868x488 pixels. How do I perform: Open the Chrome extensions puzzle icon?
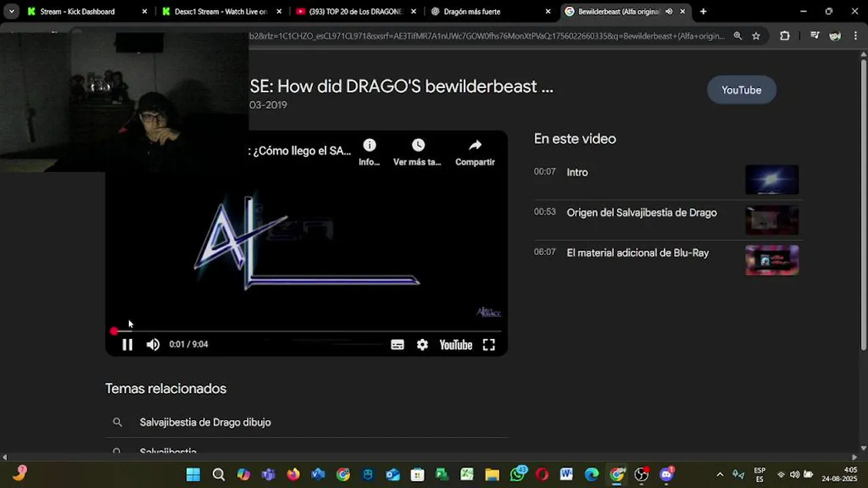click(x=785, y=36)
